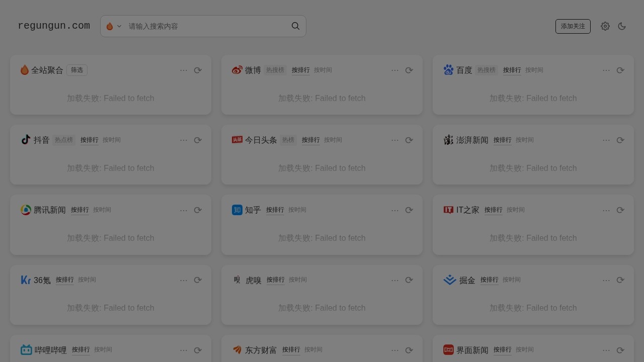Refresh the 腾讯新闻 card
This screenshot has width=644, height=362.
tap(198, 210)
